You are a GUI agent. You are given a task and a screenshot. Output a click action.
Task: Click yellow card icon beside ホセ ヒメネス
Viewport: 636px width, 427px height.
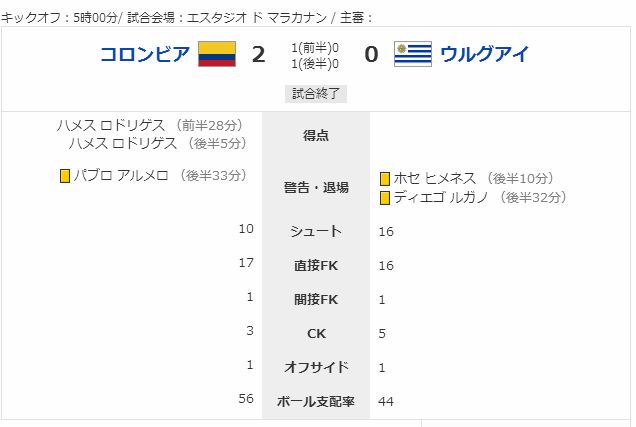pos(385,179)
